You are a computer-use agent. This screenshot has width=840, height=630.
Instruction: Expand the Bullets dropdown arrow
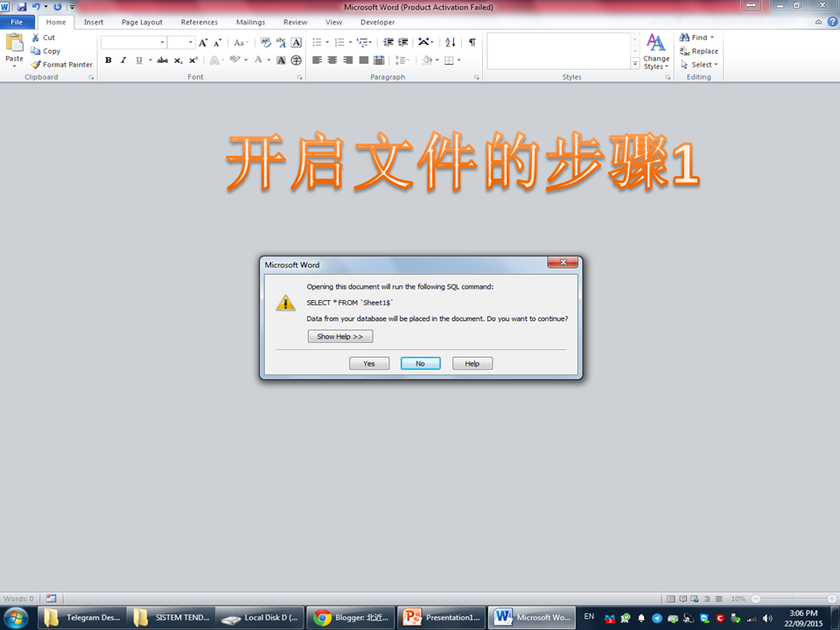pos(327,42)
